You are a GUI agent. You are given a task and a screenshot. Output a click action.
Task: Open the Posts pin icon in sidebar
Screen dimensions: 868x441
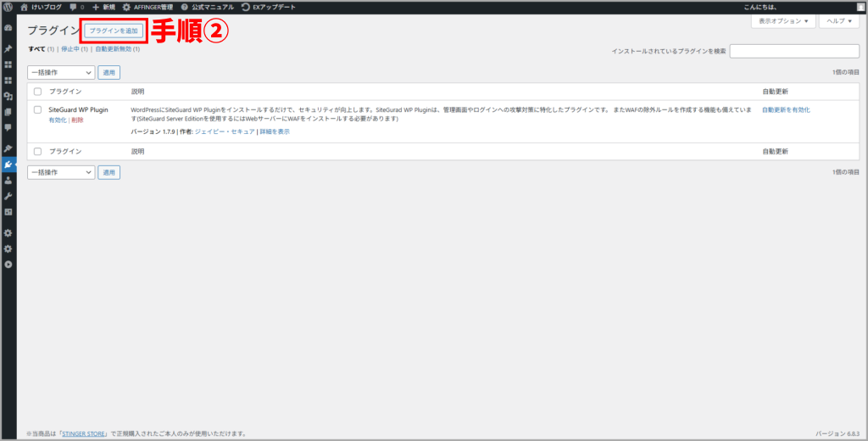[x=8, y=48]
